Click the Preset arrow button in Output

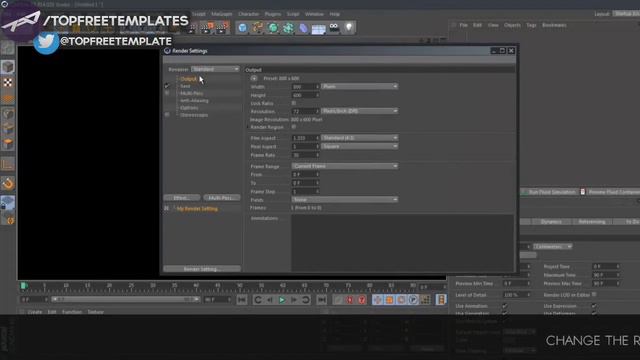254,78
